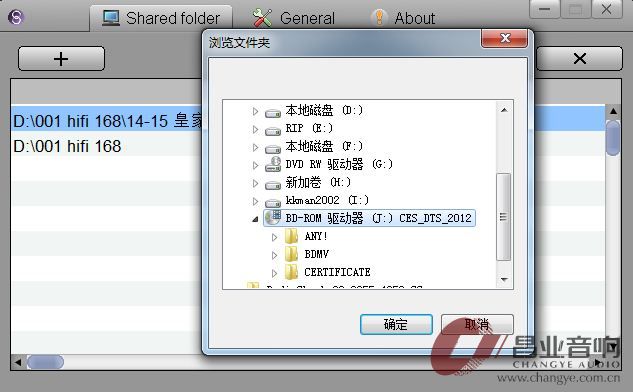Select the BDMV folder label
633x392 pixels.
coord(316,254)
